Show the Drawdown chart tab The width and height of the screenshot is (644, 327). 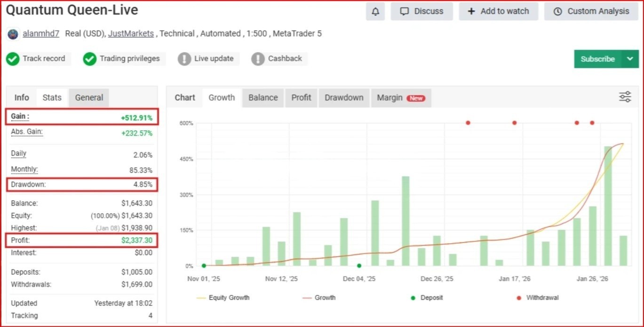click(x=344, y=97)
